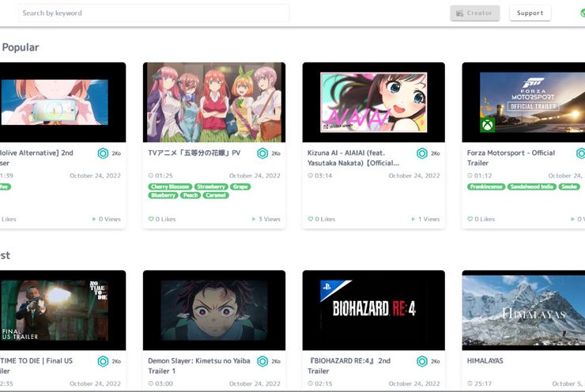
Task: Click the clock icon beside 01:12 duration
Action: click(x=470, y=175)
